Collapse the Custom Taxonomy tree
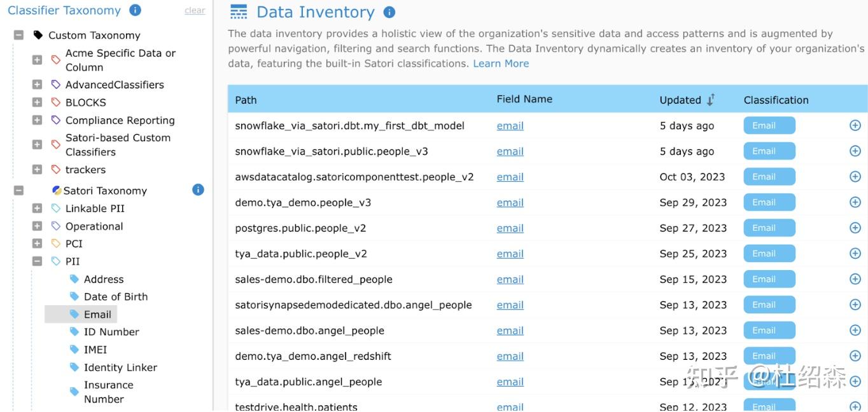 [18, 35]
